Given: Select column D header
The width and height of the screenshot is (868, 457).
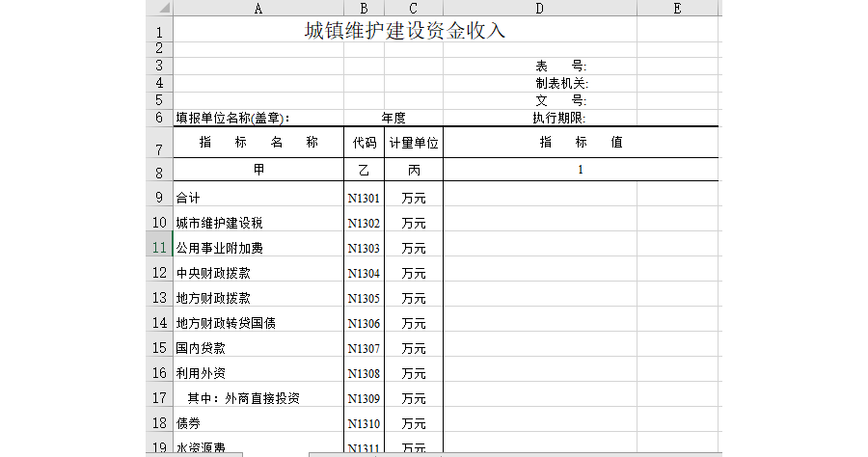Looking at the screenshot, I should (x=540, y=8).
